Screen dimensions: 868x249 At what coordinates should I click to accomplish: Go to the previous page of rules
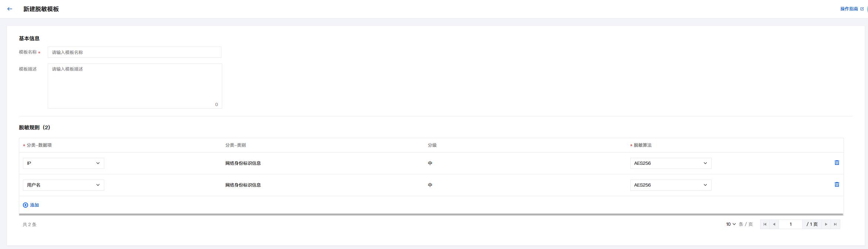pyautogui.click(x=774, y=224)
